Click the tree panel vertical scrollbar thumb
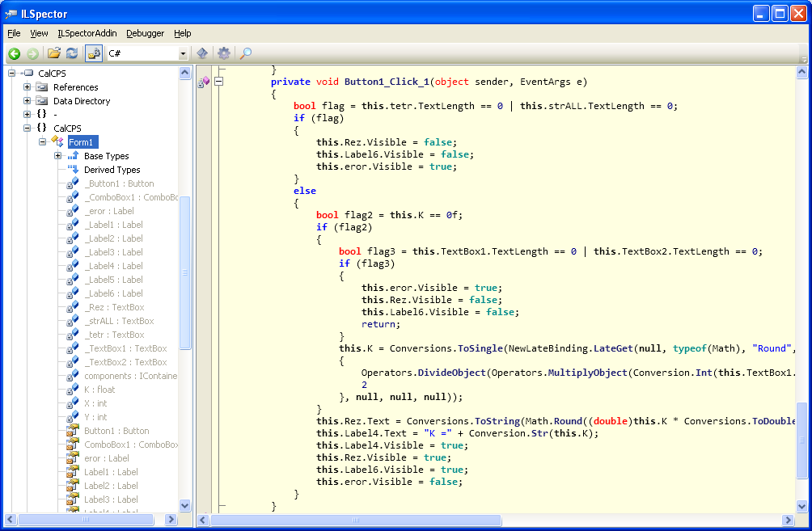Screen dimensions: 812x531 coord(185,272)
